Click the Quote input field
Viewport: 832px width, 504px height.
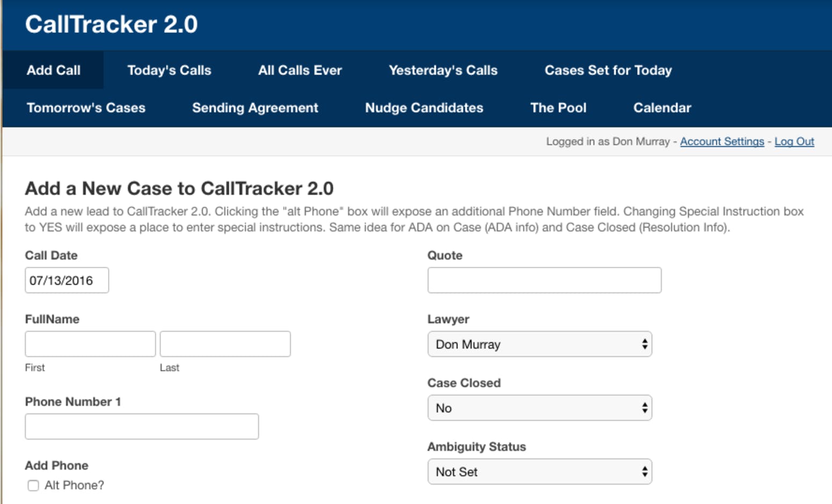click(544, 280)
